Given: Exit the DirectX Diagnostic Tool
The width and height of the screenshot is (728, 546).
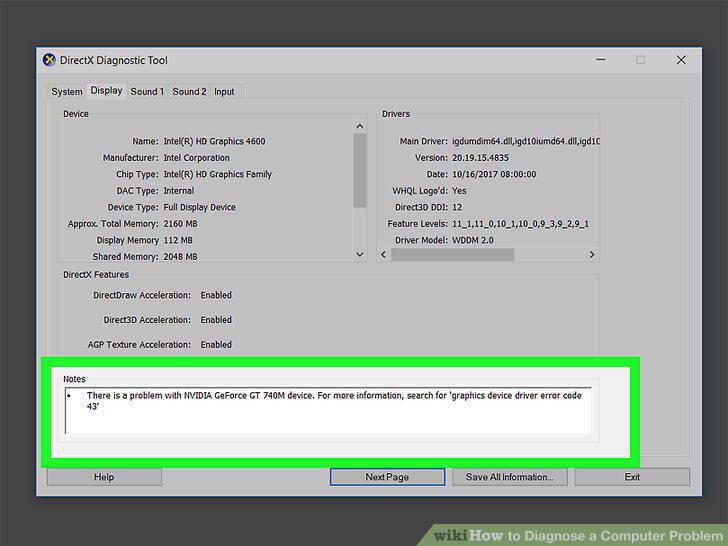Looking at the screenshot, I should click(632, 477).
